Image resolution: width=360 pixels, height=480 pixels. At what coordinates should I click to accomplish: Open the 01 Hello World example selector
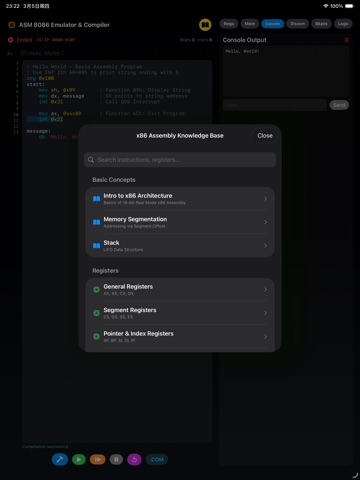point(42,53)
